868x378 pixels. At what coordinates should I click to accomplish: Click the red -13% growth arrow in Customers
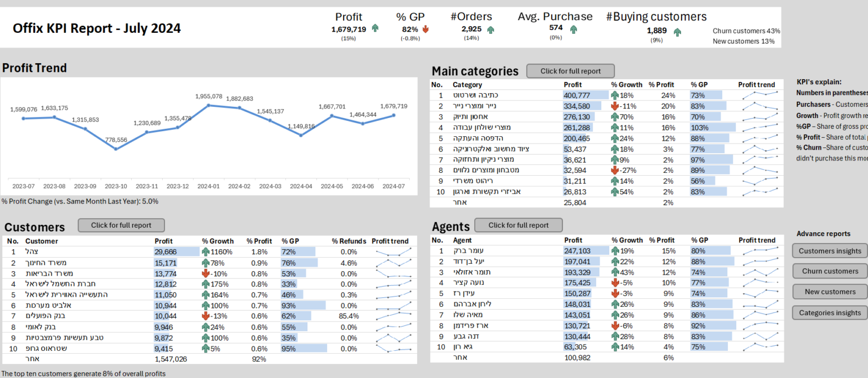coord(206,316)
